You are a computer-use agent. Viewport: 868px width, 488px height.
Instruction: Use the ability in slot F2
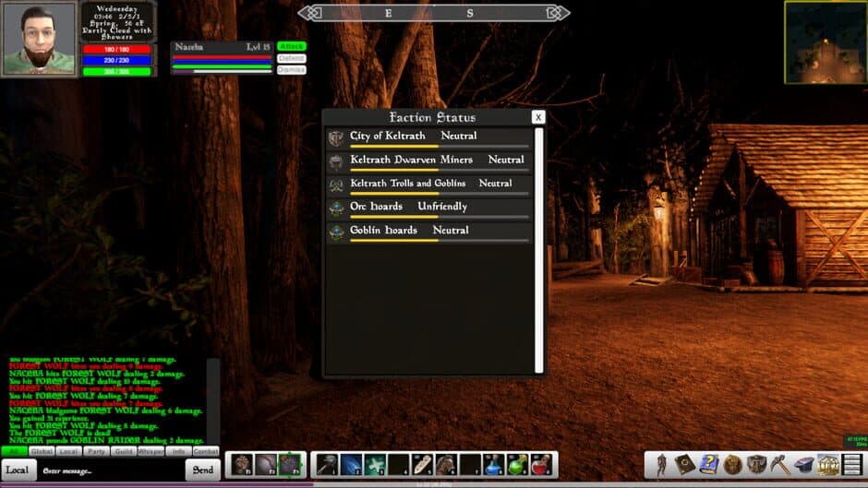coord(265,465)
